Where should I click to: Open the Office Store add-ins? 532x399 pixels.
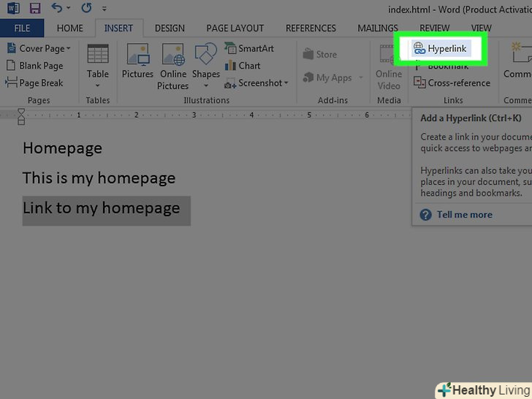click(319, 54)
